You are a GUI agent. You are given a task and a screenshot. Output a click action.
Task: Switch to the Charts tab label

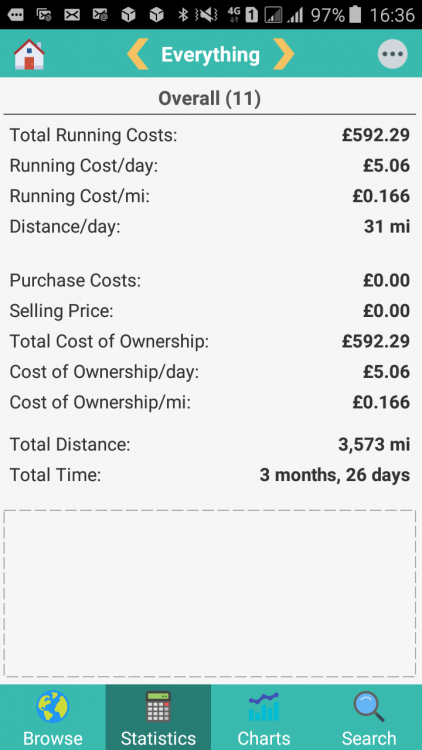(x=264, y=739)
